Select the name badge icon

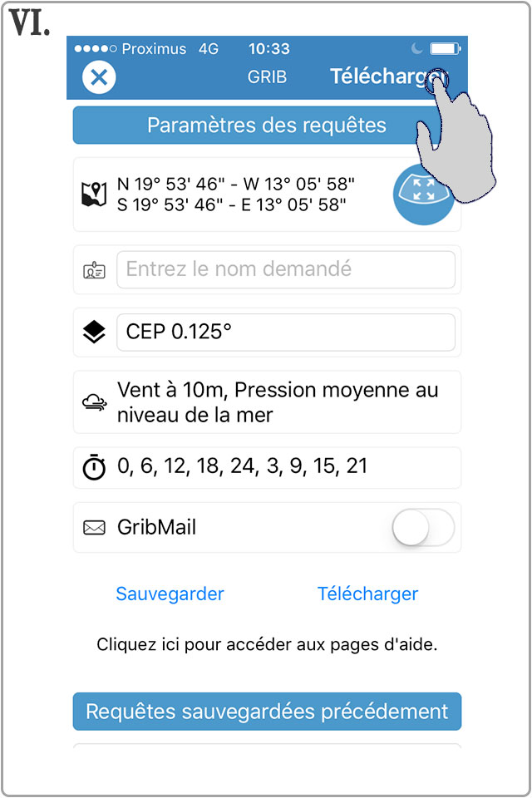coord(94,269)
